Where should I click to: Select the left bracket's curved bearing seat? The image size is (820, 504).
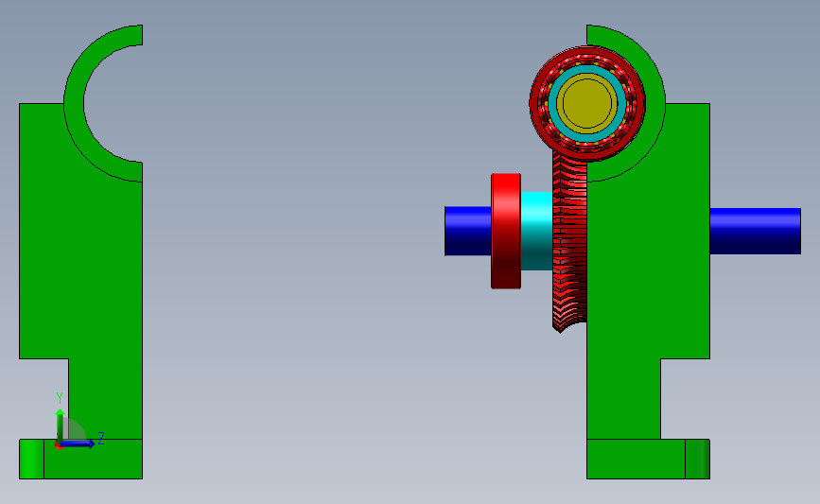(x=74, y=103)
